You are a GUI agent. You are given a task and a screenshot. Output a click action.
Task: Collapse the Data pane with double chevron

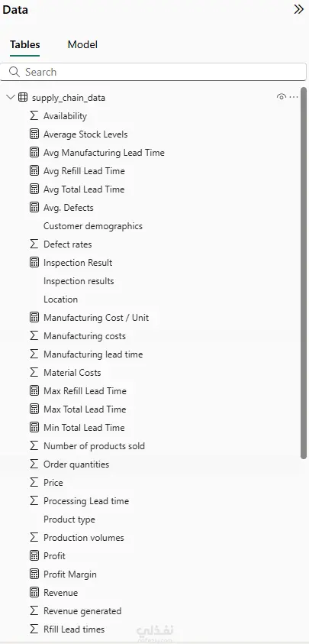coord(299,9)
